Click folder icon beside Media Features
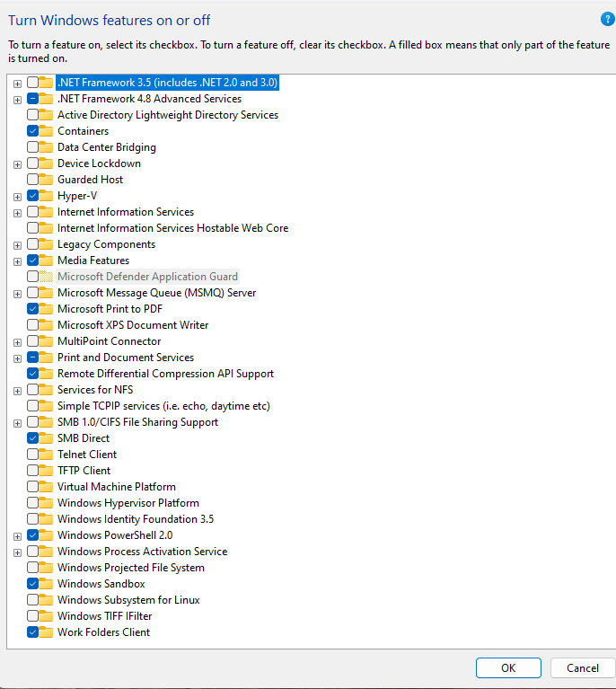The image size is (616, 689). pos(46,261)
